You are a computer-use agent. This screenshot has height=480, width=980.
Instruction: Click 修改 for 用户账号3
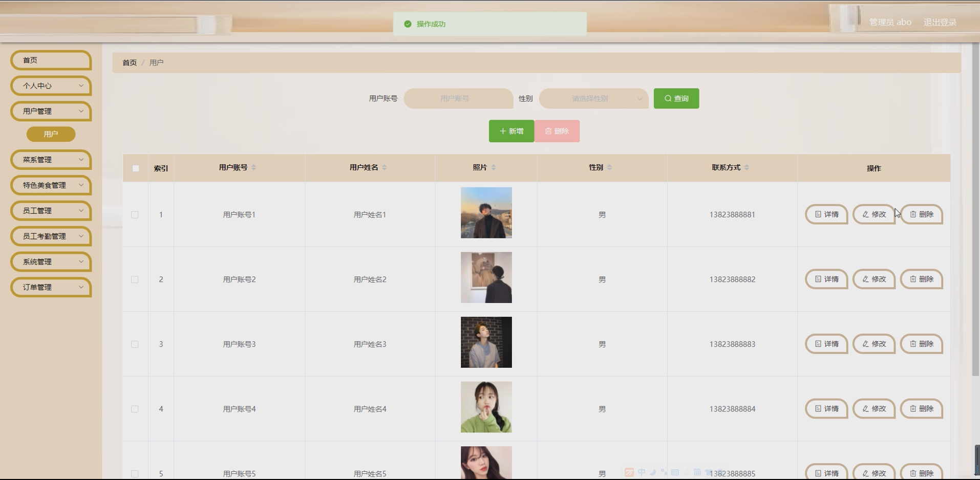(x=874, y=344)
